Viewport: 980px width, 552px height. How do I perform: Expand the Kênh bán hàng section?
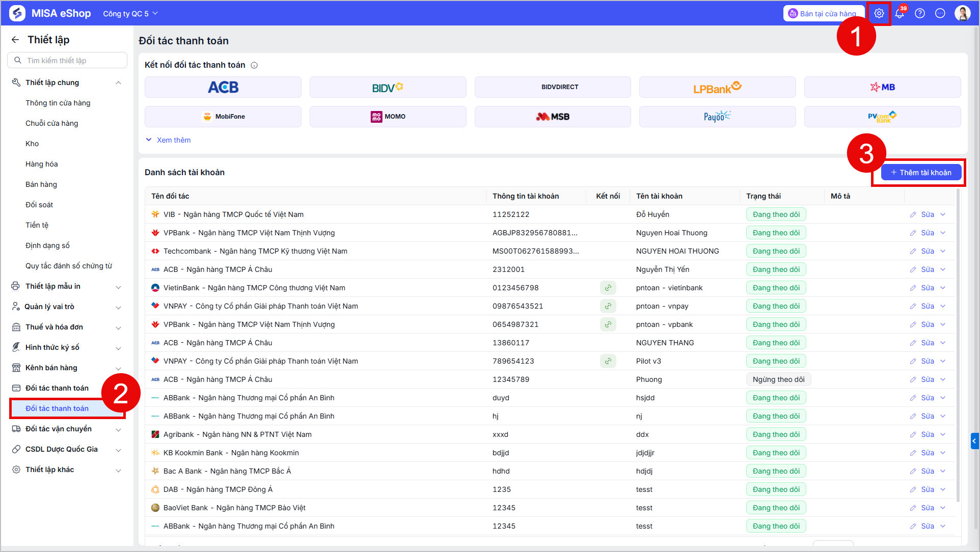[118, 368]
